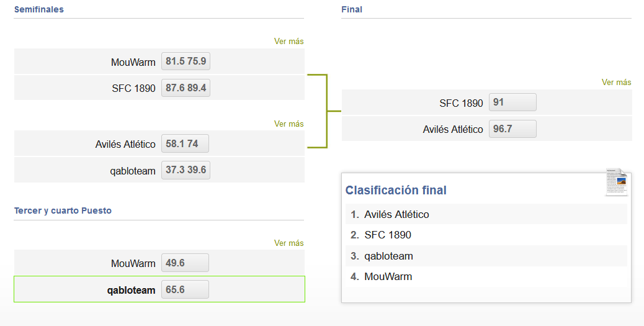Screen dimensions: 644x326
Task: Select Avilés Atlético final score 96.7
Action: pyautogui.click(x=512, y=129)
